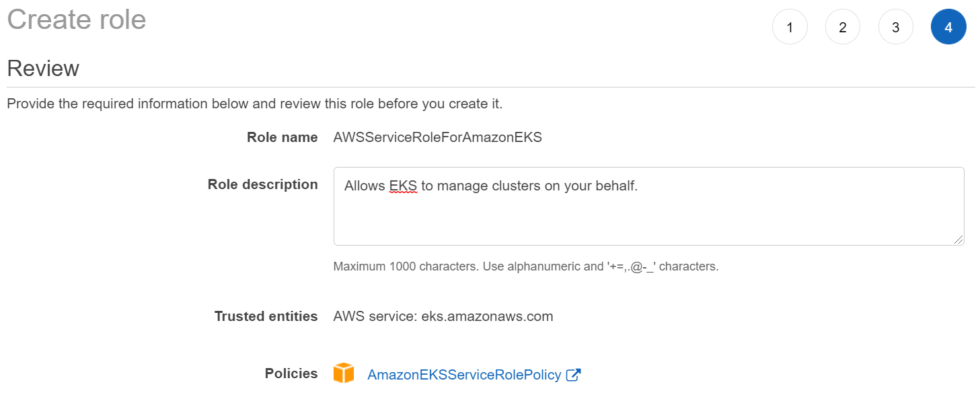The width and height of the screenshot is (980, 397).
Task: Click the AWSServiceRoleForAmazonEKS role name value
Action: pyautogui.click(x=438, y=138)
